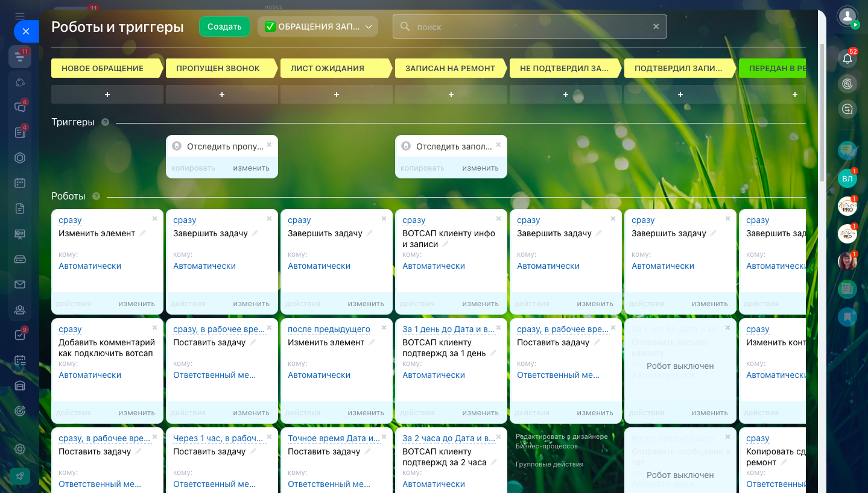868x493 pixels.
Task: Open the chat bubble icon with badge 4
Action: coord(20,107)
